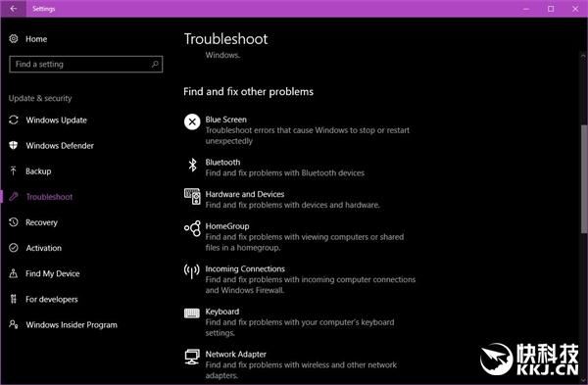Screen dimensions: 588x385
Task: Click the HomeGroup circles icon
Action: click(192, 228)
